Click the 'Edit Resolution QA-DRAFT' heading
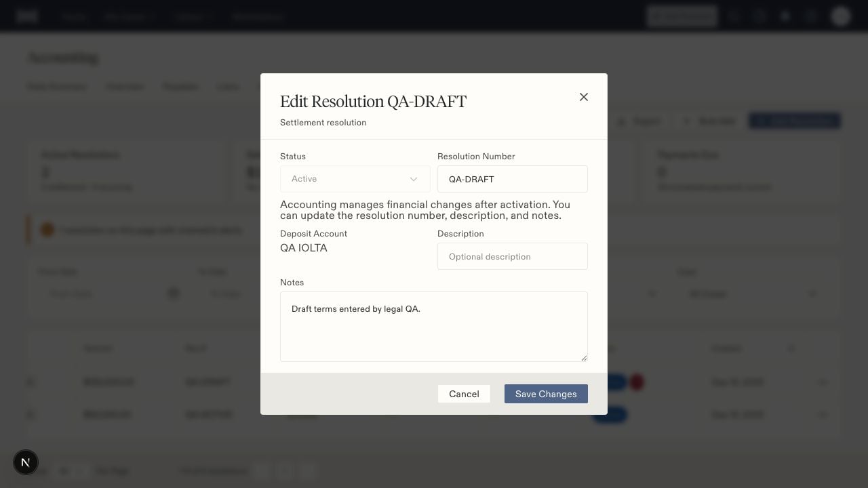The width and height of the screenshot is (868, 488). (x=374, y=102)
